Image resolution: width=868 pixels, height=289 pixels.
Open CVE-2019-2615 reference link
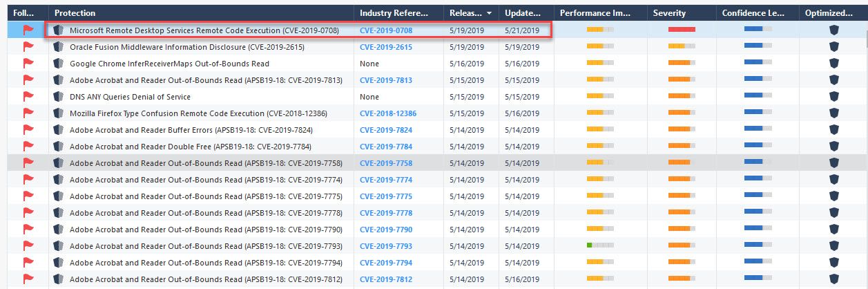pos(386,47)
